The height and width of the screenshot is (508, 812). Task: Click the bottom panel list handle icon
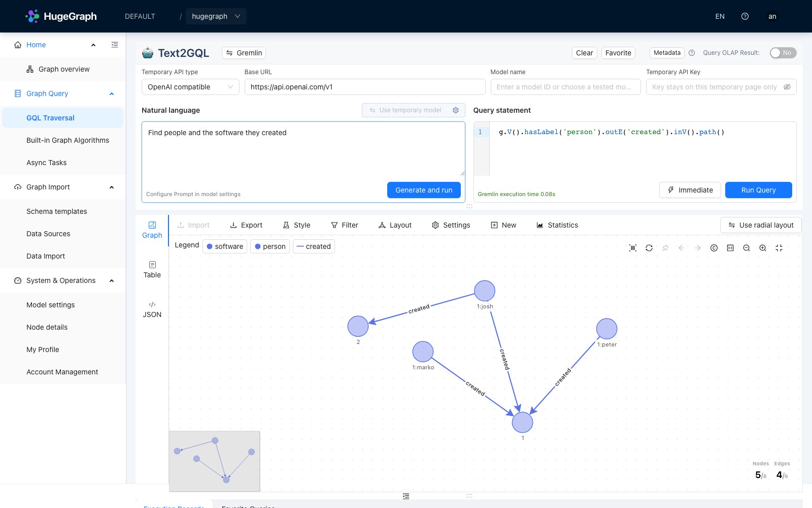[x=406, y=496]
